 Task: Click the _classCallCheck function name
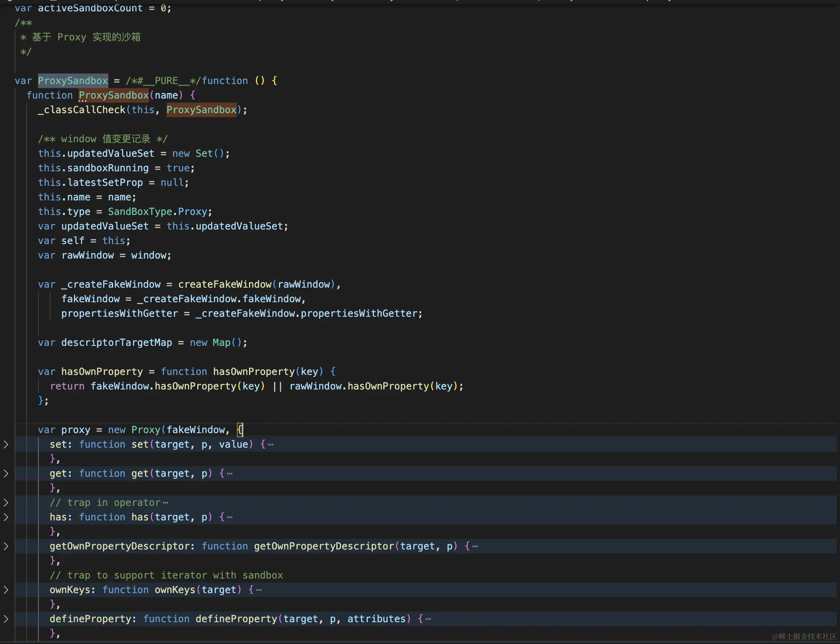click(82, 110)
